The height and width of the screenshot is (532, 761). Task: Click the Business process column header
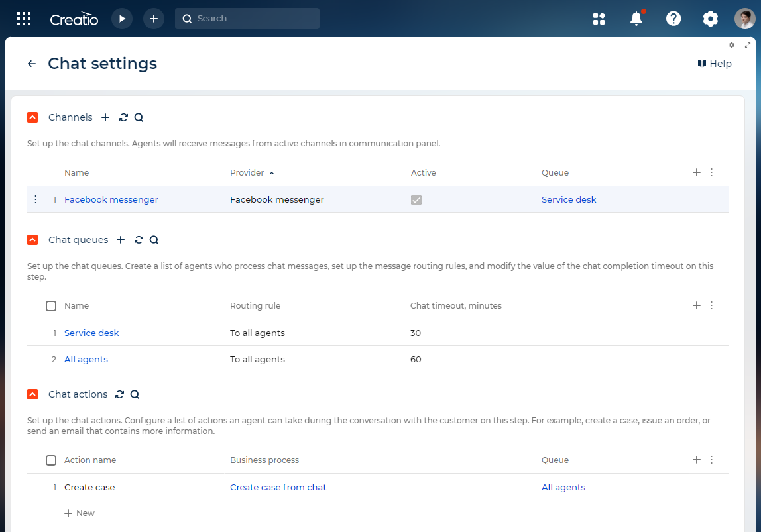coord(264,460)
